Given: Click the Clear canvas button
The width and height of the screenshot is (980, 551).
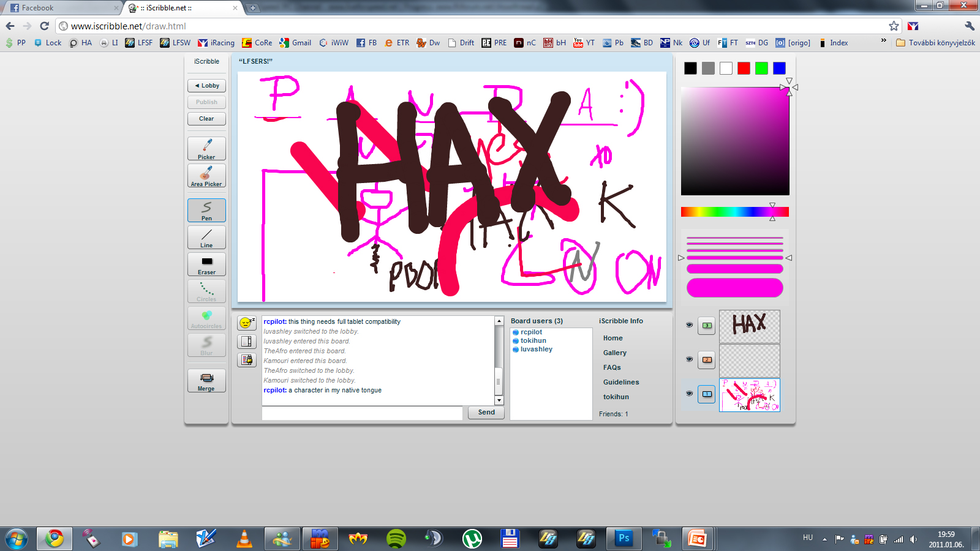Looking at the screenshot, I should 206,119.
